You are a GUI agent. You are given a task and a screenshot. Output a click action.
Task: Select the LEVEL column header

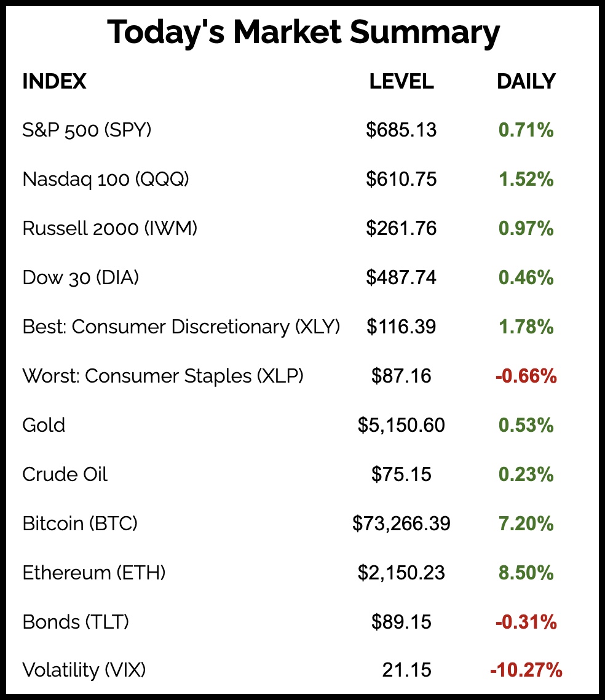(401, 81)
